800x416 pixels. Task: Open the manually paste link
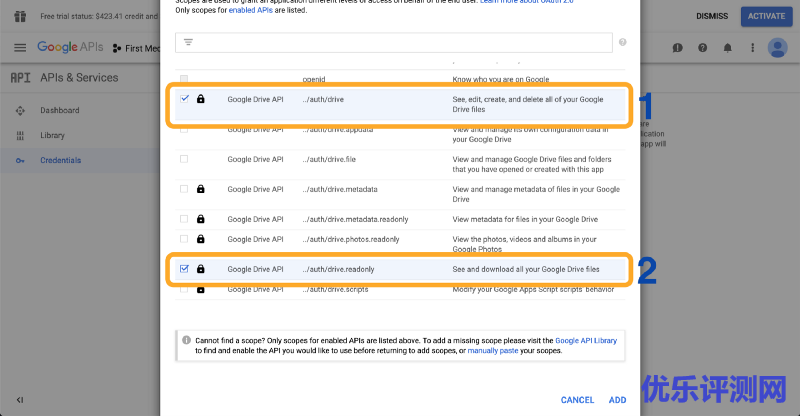coord(492,351)
